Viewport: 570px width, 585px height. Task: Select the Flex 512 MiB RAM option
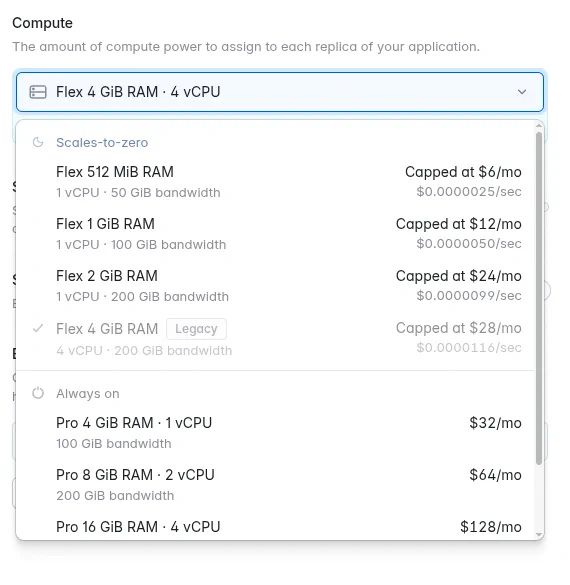(276, 182)
